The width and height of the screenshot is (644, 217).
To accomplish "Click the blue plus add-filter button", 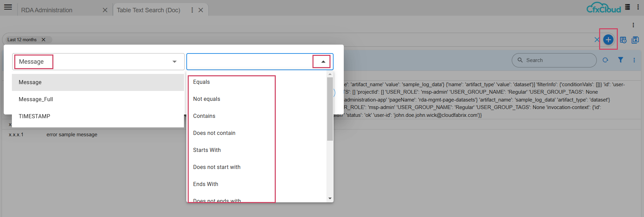I will 608,40.
